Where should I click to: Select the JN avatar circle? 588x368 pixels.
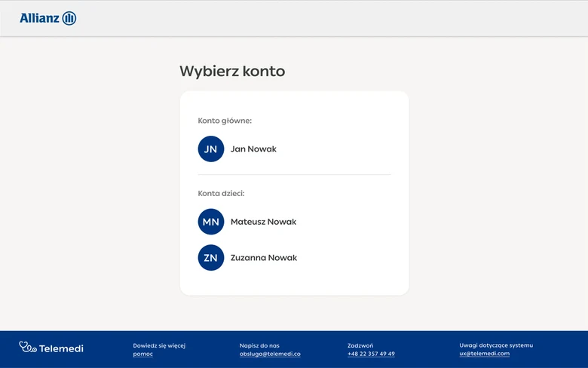211,149
